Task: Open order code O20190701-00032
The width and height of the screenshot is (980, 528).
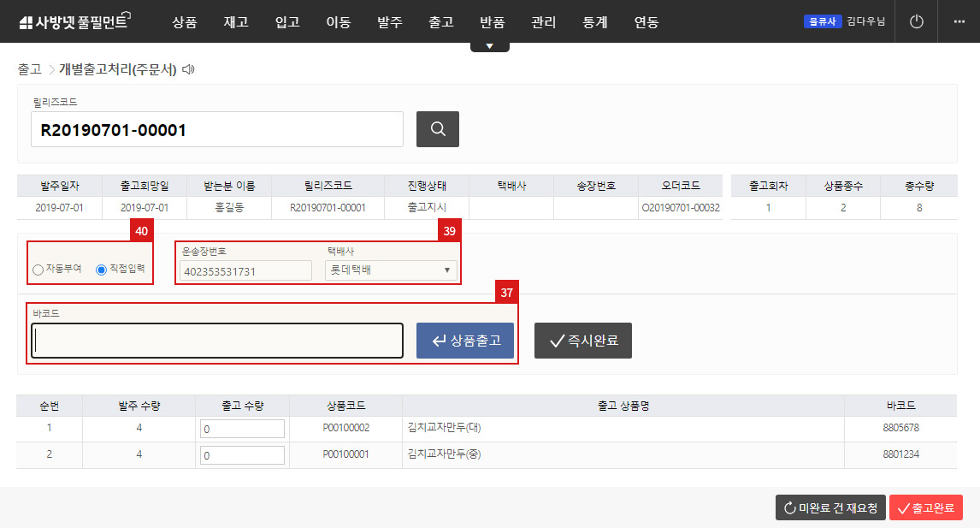Action: click(681, 206)
